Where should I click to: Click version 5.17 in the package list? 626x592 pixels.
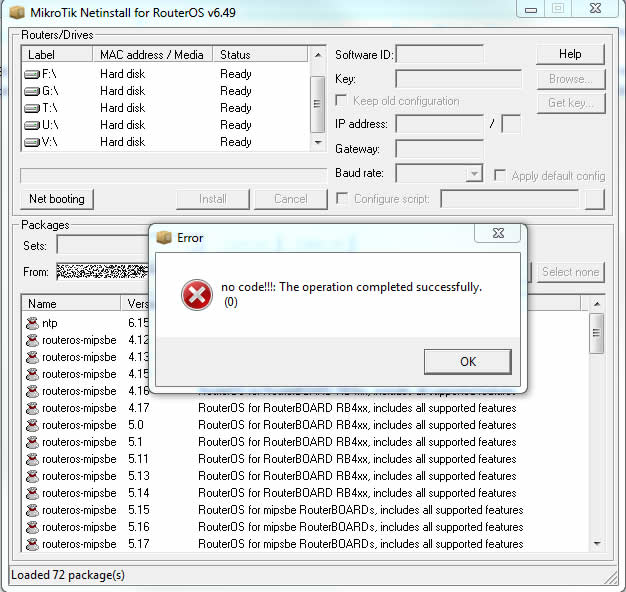coord(139,544)
